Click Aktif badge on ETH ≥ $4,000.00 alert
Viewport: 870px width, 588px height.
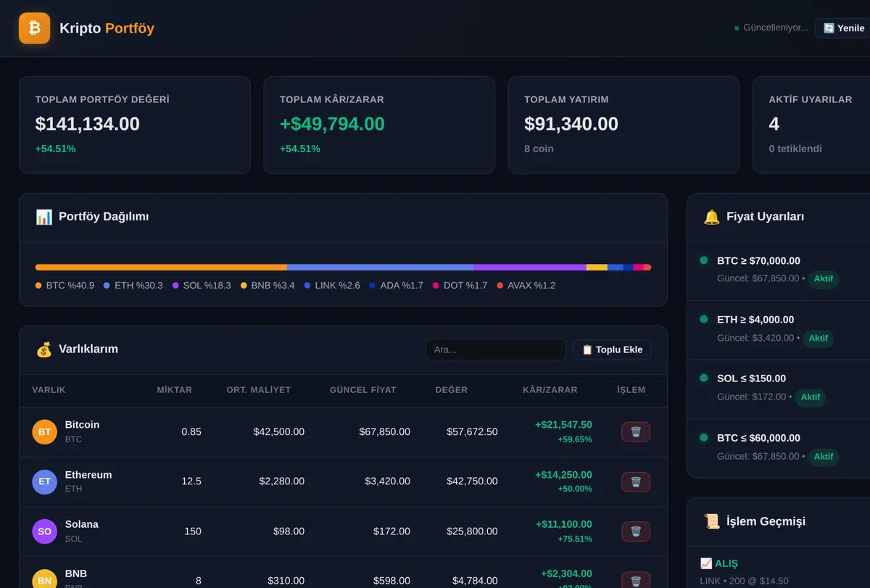point(819,339)
